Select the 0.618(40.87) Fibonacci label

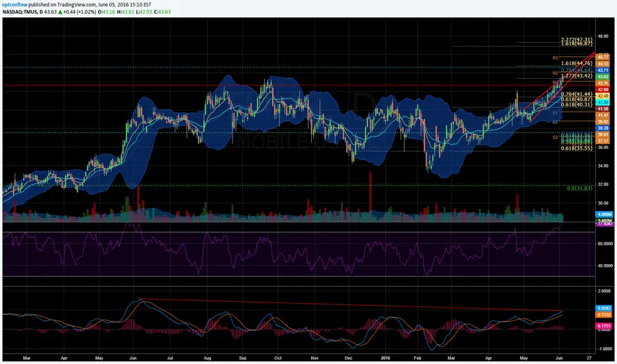pos(577,100)
